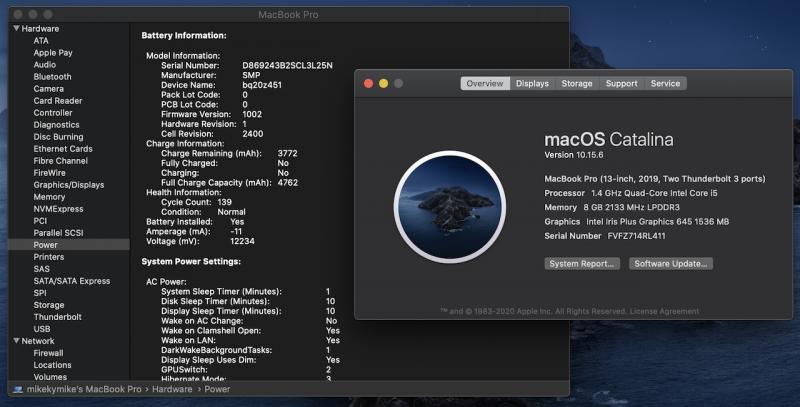Select Storage in the Hardware sidebar

[49, 305]
